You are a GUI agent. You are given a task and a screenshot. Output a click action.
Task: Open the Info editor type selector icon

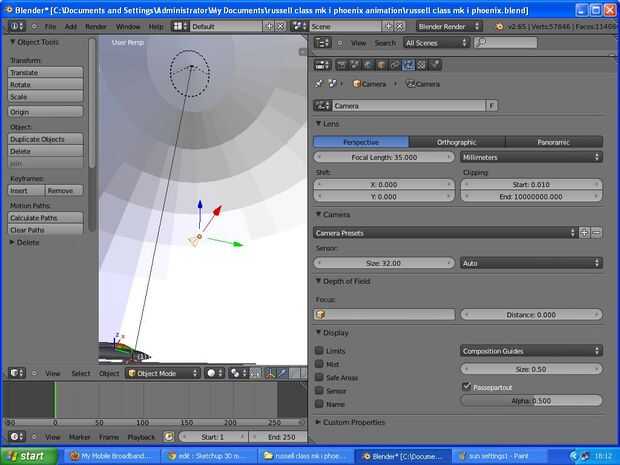tap(16, 26)
